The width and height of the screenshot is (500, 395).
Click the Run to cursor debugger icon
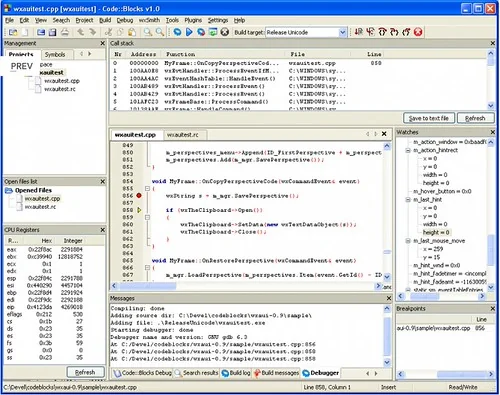coord(370,32)
